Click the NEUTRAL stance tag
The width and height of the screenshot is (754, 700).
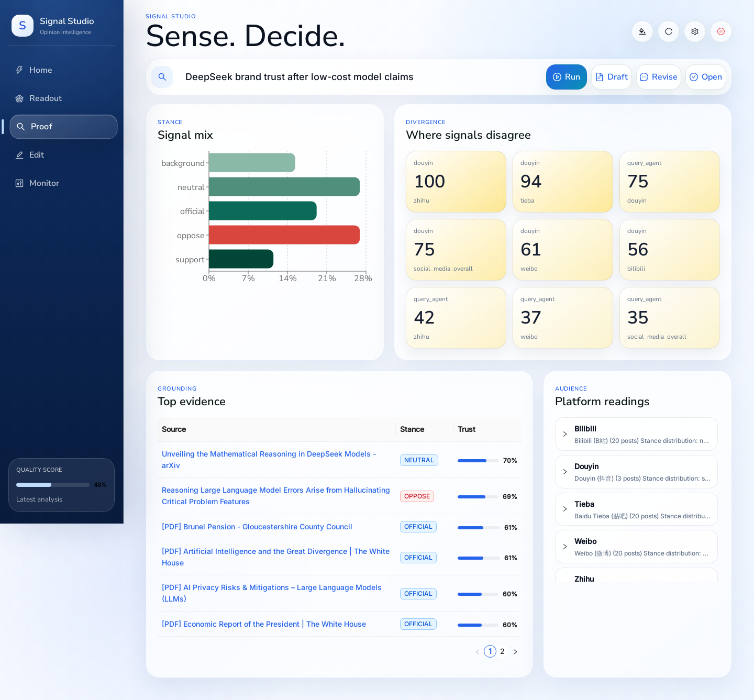[419, 460]
